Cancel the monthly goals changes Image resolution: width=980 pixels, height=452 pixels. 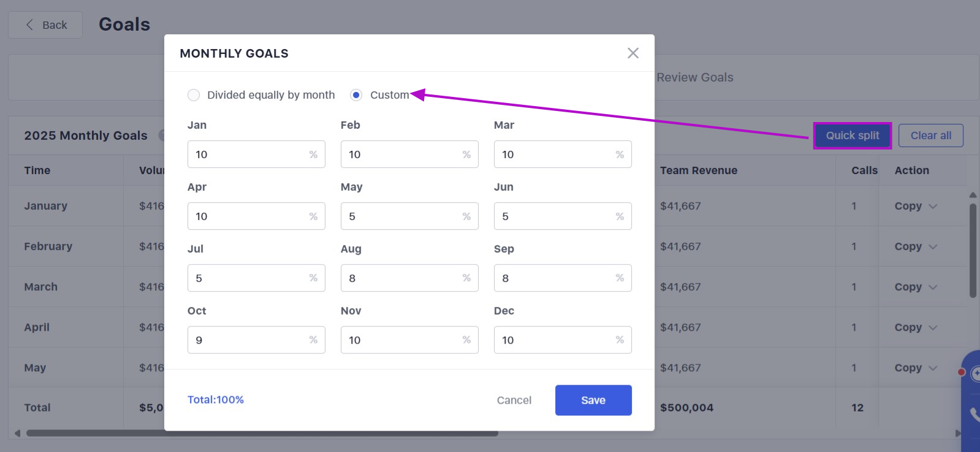click(x=514, y=400)
